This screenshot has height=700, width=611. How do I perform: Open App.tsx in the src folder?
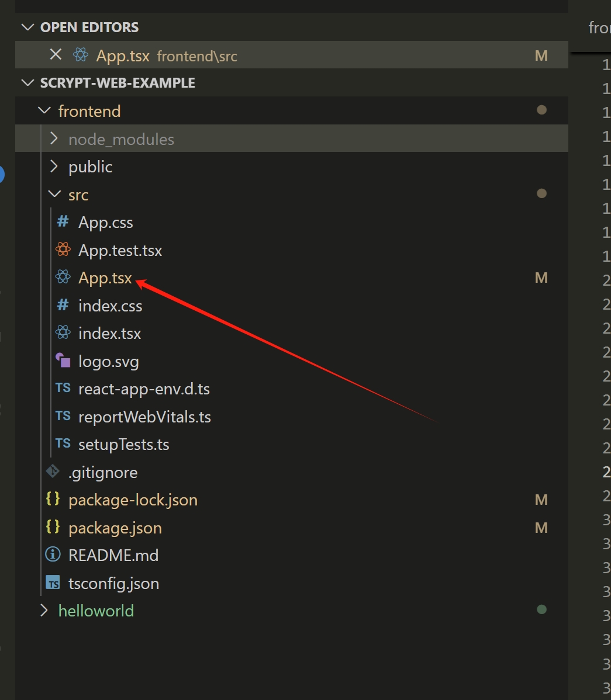coord(105,278)
